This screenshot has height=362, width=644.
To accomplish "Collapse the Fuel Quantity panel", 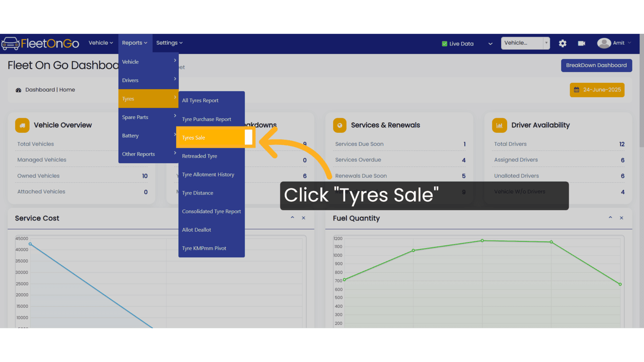I will [x=610, y=218].
